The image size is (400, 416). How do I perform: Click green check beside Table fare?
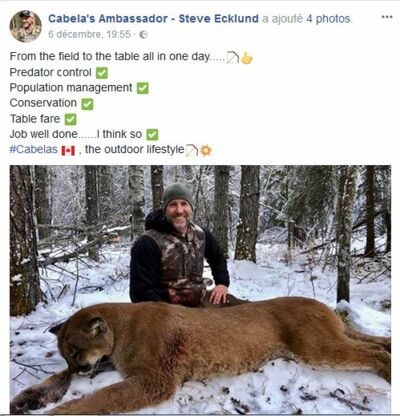point(70,119)
